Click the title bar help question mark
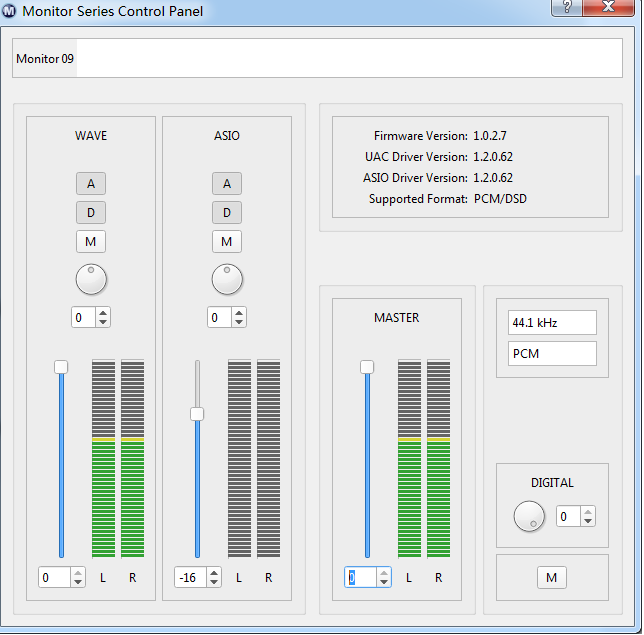 coord(567,7)
